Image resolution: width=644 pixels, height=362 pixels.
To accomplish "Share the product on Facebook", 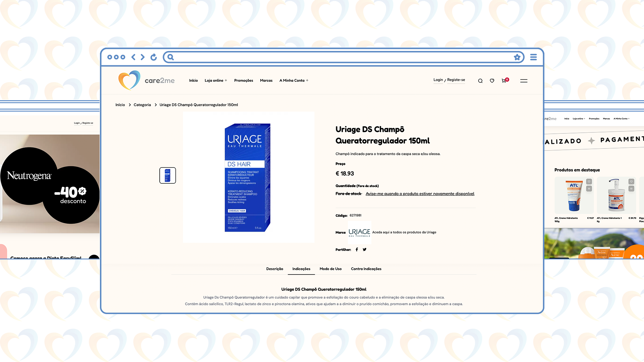I will 357,249.
